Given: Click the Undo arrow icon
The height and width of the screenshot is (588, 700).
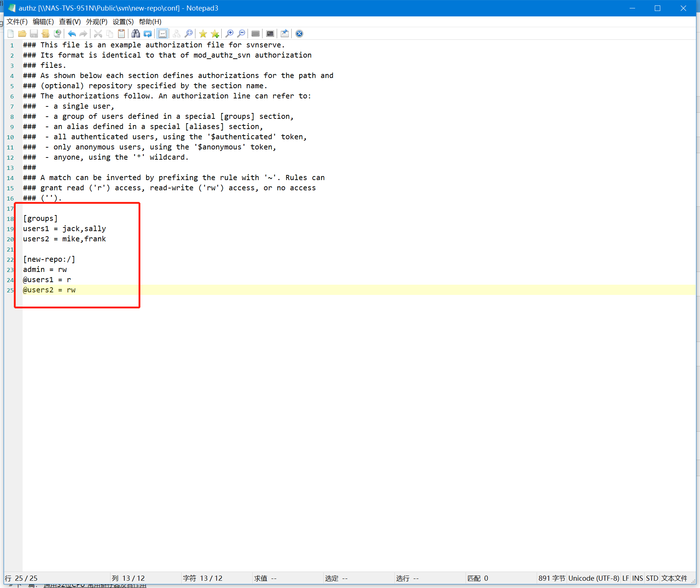Looking at the screenshot, I should coord(72,34).
